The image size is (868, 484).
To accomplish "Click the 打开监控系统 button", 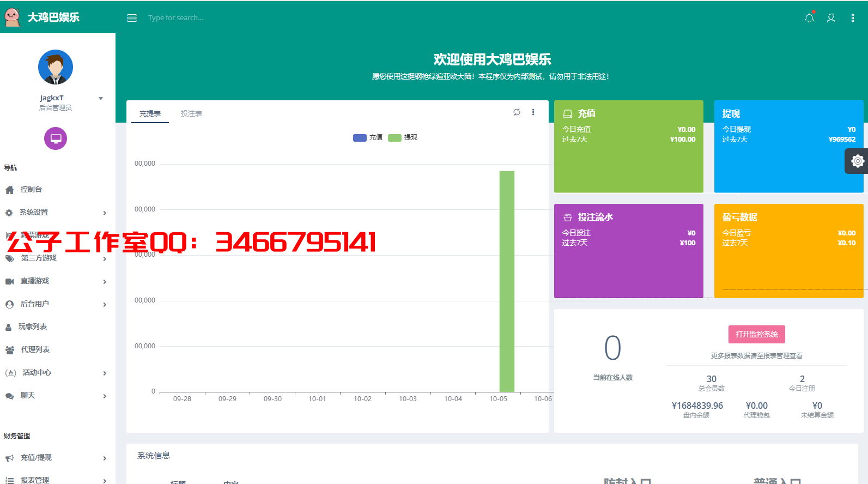I will [x=757, y=334].
